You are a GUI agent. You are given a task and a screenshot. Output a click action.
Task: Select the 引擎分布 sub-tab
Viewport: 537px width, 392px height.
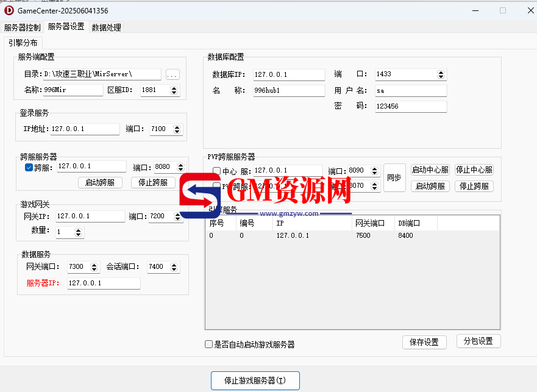click(23, 43)
